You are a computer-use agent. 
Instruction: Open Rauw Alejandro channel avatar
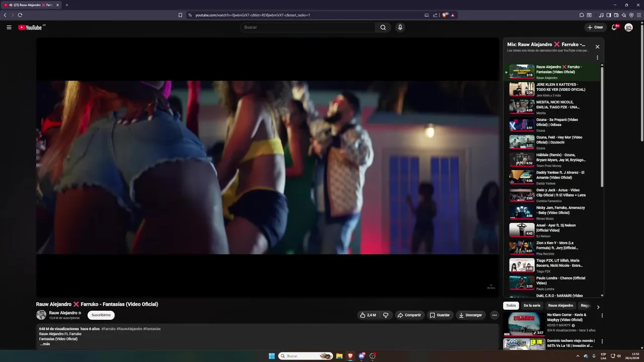click(x=41, y=315)
